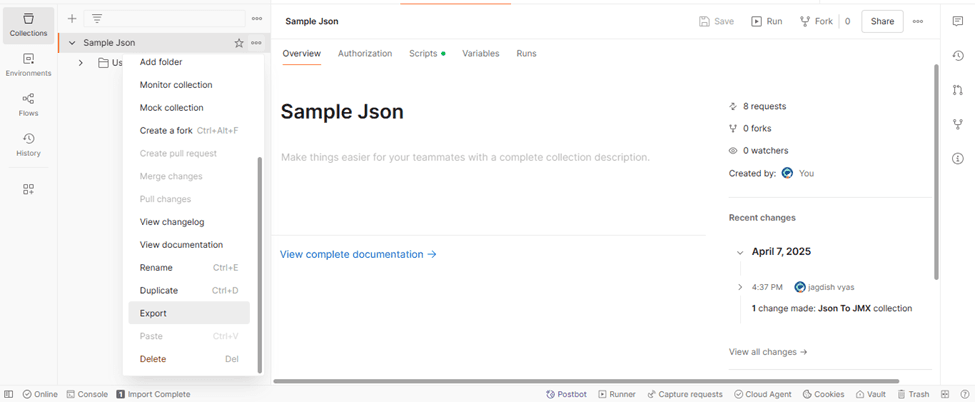The width and height of the screenshot is (975, 402).
Task: Open Trash in status bar
Action: [913, 395]
